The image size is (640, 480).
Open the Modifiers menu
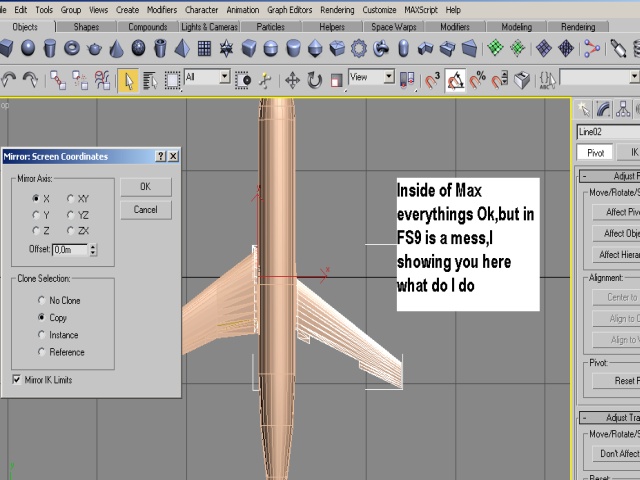point(161,9)
